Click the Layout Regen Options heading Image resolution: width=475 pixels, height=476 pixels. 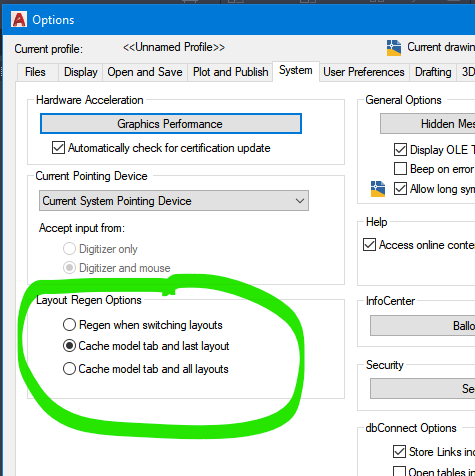pos(89,300)
